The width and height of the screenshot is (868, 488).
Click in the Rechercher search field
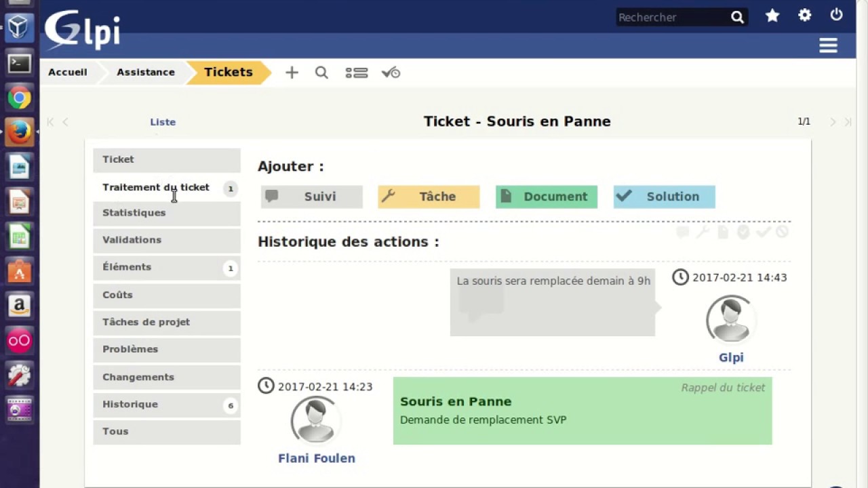click(x=671, y=18)
